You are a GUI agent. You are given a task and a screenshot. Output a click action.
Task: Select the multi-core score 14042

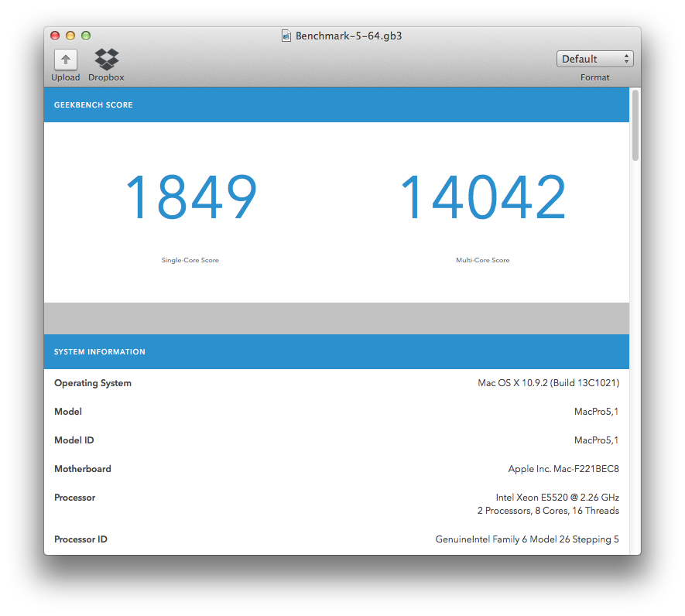(483, 197)
